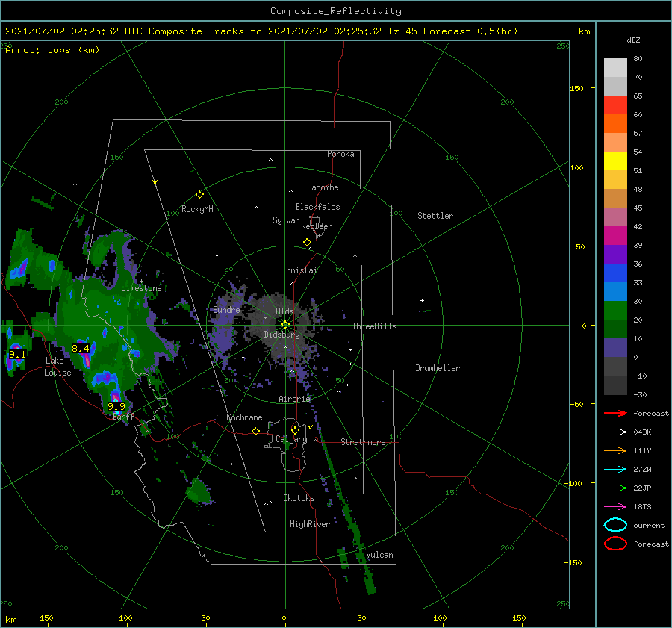Viewport: 672px width, 628px height.
Task: Click the Airdrie city label
Action: tap(294, 399)
